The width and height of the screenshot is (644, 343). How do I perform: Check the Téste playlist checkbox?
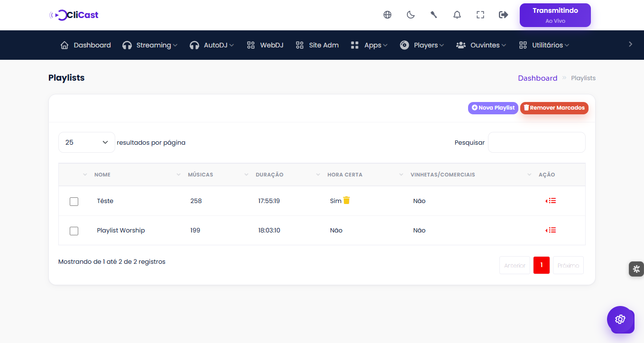[74, 202]
